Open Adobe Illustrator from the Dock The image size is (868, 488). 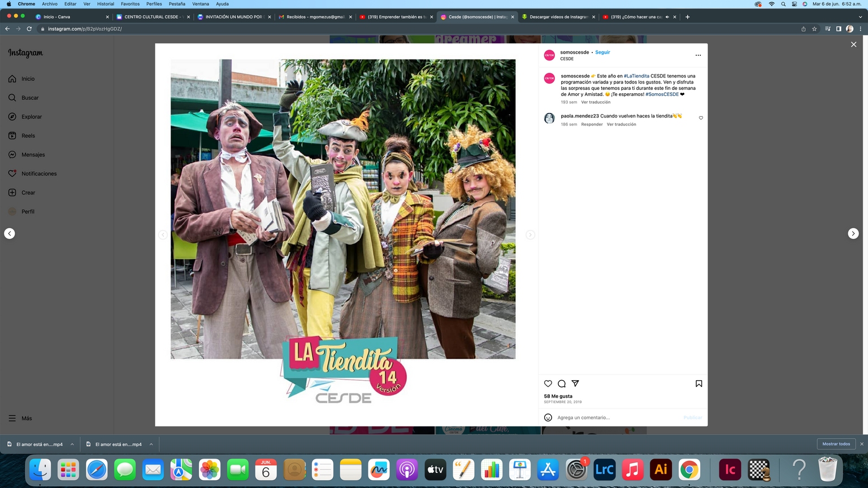click(661, 469)
